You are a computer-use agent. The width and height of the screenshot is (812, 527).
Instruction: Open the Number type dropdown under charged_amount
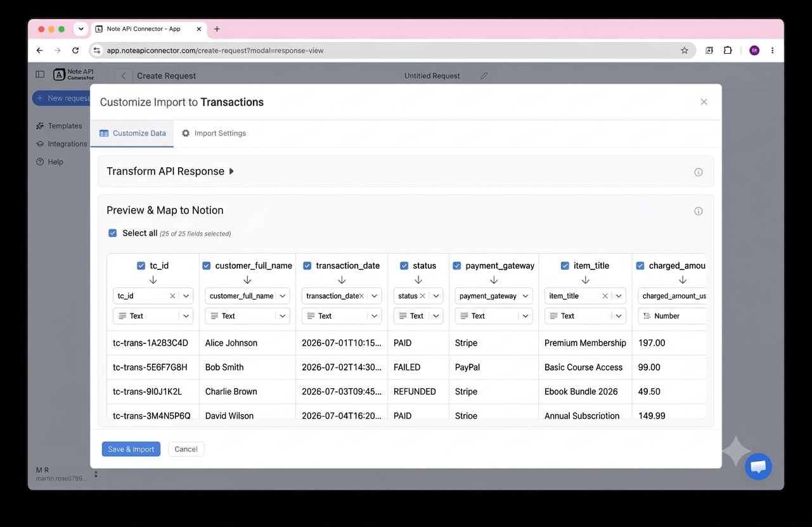pos(672,316)
